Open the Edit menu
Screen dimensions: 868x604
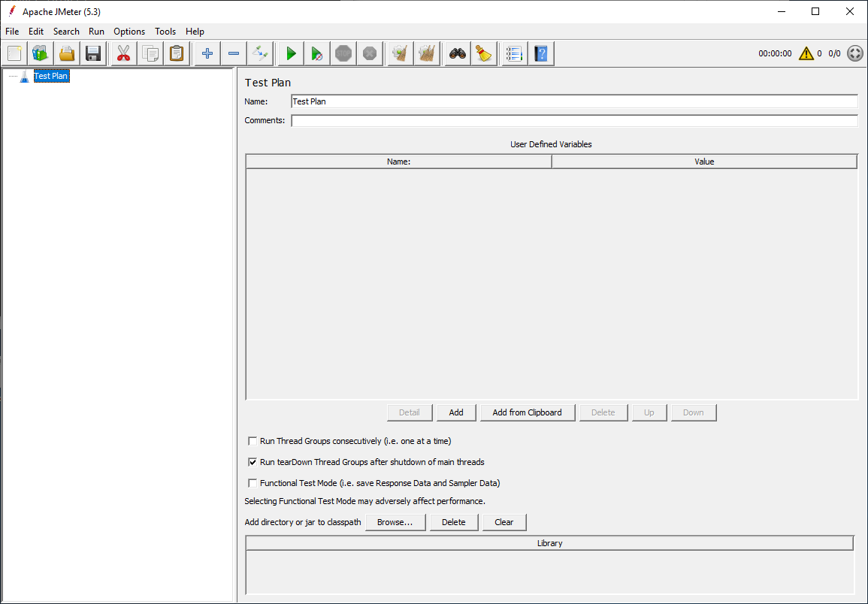(36, 32)
